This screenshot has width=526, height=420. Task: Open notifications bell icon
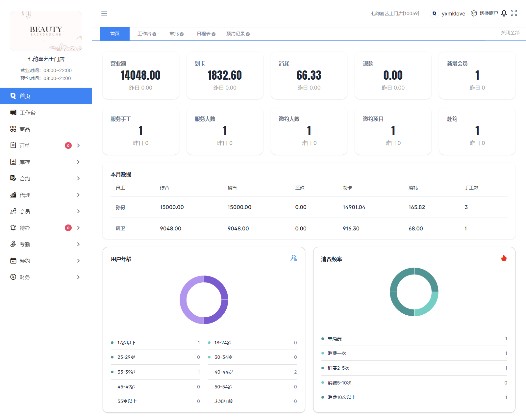tap(504, 13)
